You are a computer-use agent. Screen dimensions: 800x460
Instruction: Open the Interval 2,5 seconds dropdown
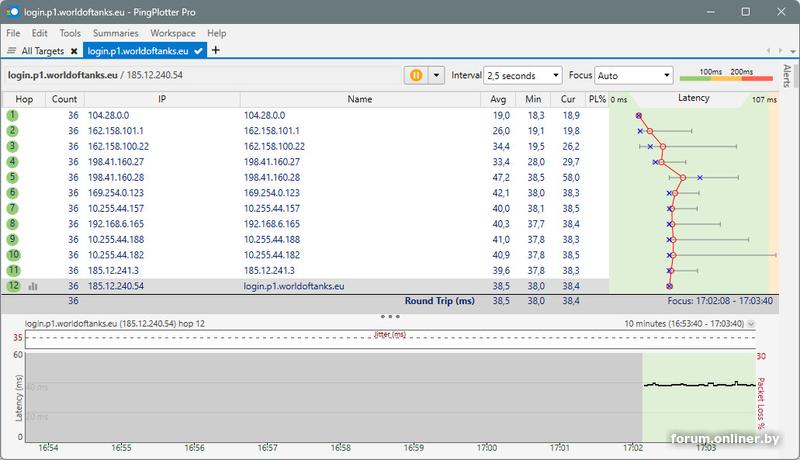pyautogui.click(x=523, y=75)
